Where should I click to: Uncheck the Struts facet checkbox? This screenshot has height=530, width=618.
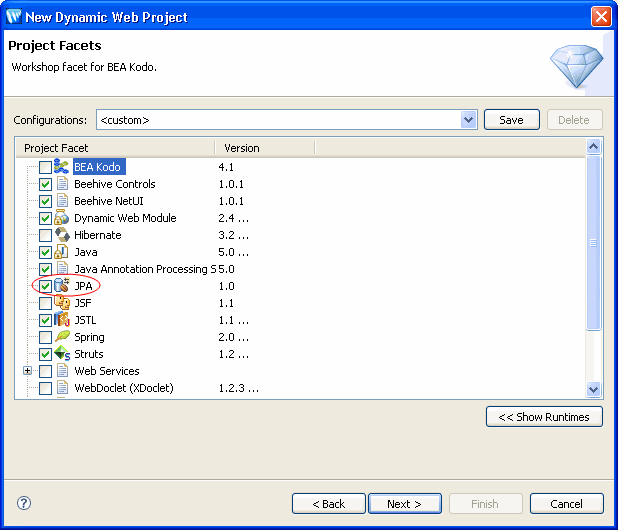[45, 354]
